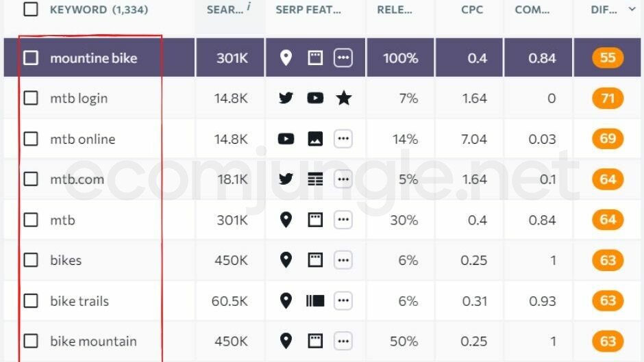
Task: Click the YouTube icon in mtb online row
Action: click(286, 139)
